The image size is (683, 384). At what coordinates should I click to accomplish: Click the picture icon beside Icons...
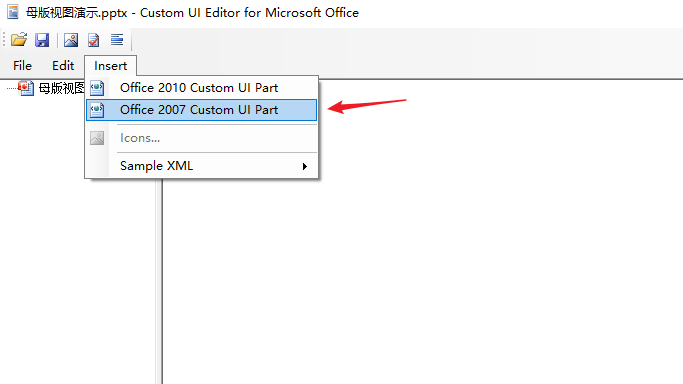pos(97,138)
